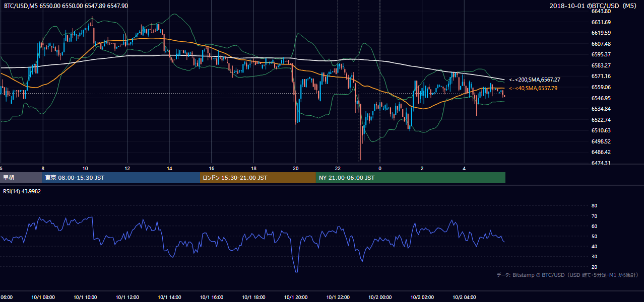Click price axis value 6534.84
The height and width of the screenshot is (302, 644).
(601, 109)
